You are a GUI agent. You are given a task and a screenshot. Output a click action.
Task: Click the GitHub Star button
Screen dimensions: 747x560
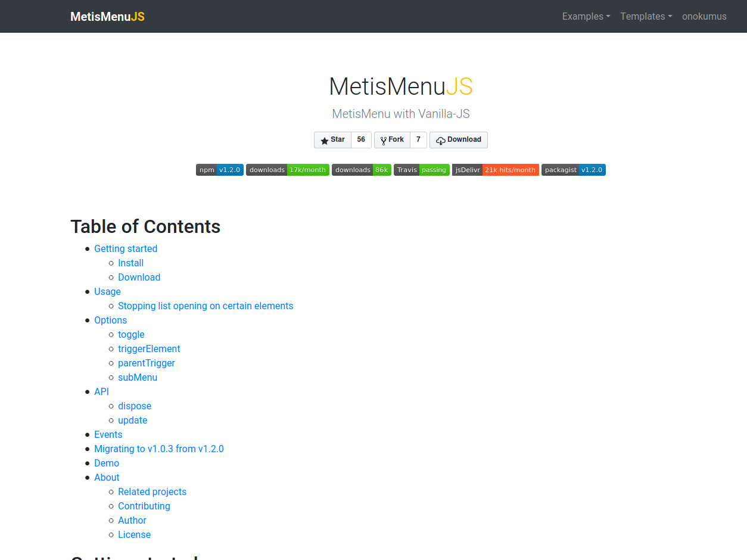[x=332, y=140]
